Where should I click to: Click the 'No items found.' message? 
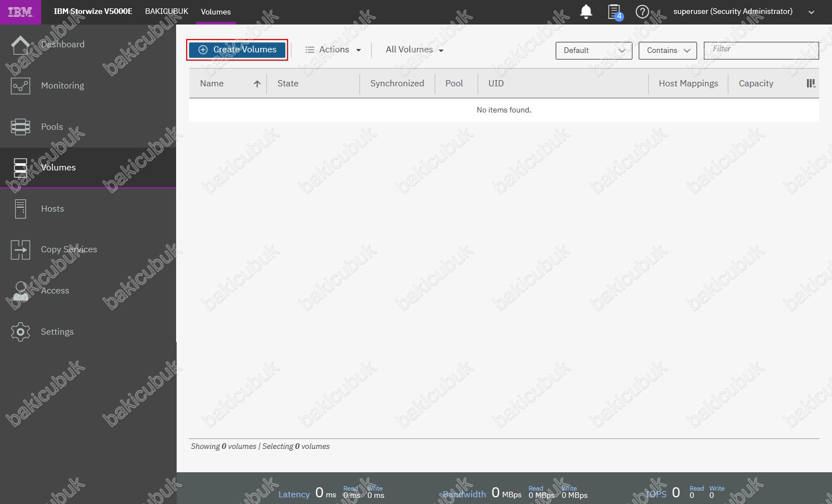pyautogui.click(x=504, y=110)
